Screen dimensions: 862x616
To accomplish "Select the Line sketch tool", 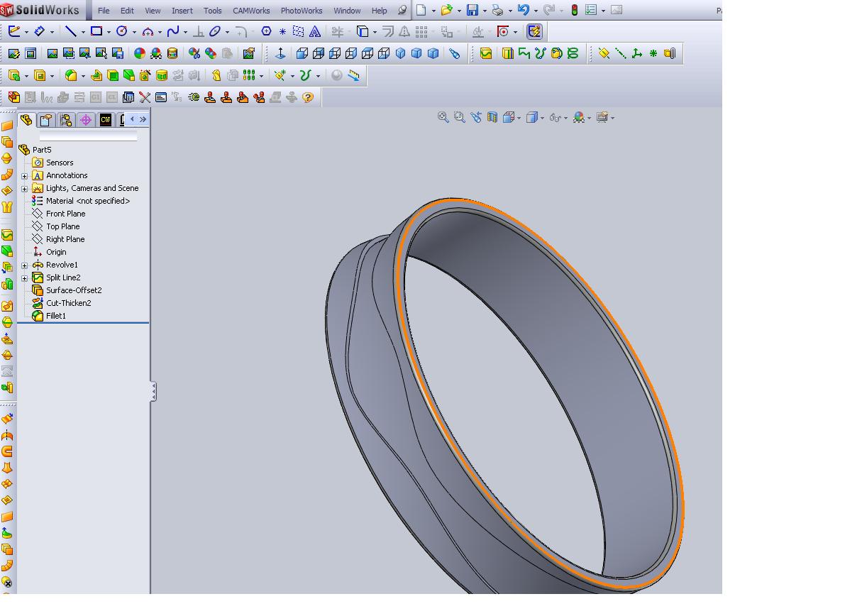I will point(70,31).
